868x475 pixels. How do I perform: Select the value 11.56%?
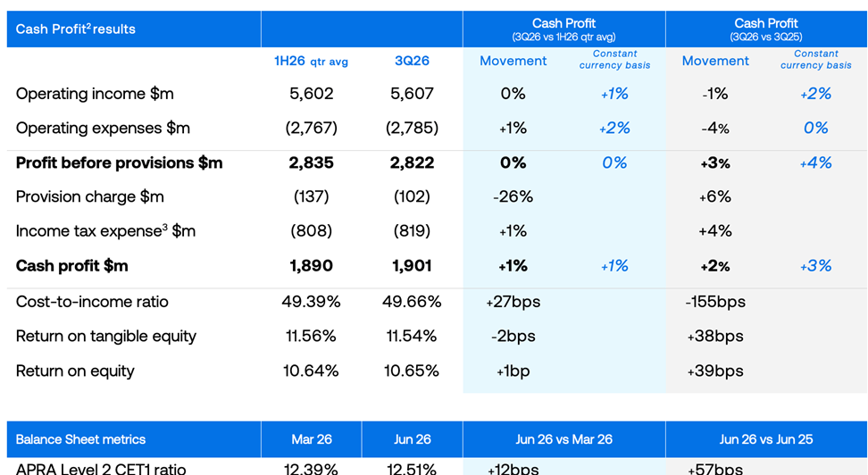tap(311, 336)
